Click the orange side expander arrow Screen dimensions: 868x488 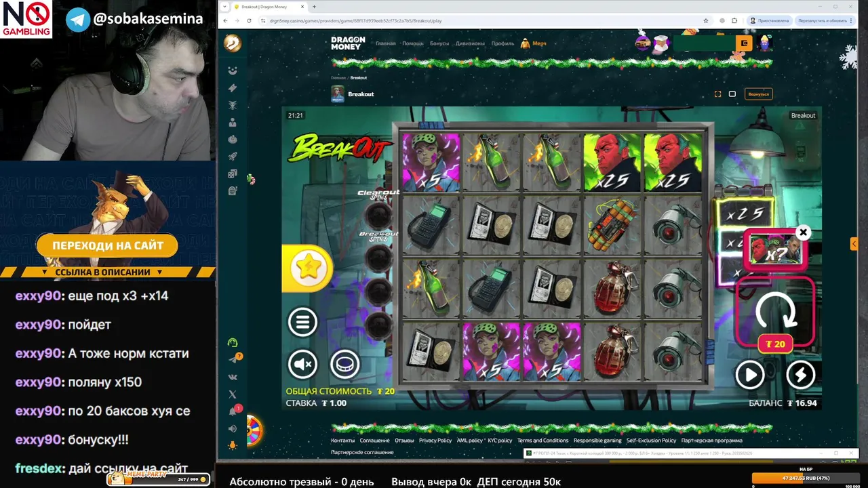[x=854, y=243]
